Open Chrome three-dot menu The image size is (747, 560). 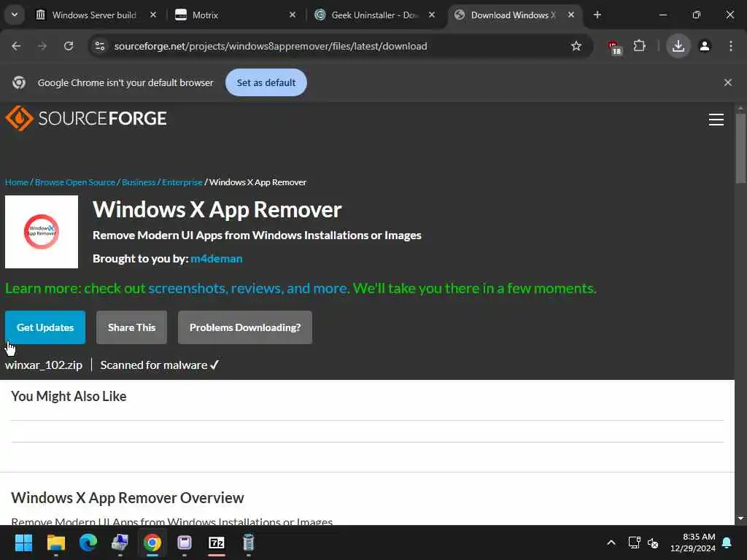(731, 46)
